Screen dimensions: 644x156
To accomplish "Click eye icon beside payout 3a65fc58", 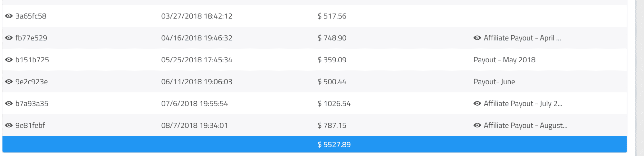I will (x=9, y=16).
